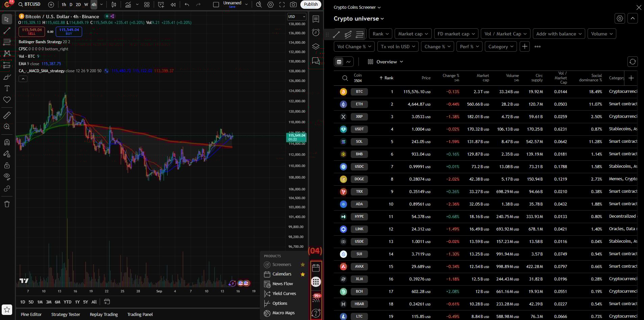Set chart range to All
The image size is (644, 320).
(x=94, y=302)
